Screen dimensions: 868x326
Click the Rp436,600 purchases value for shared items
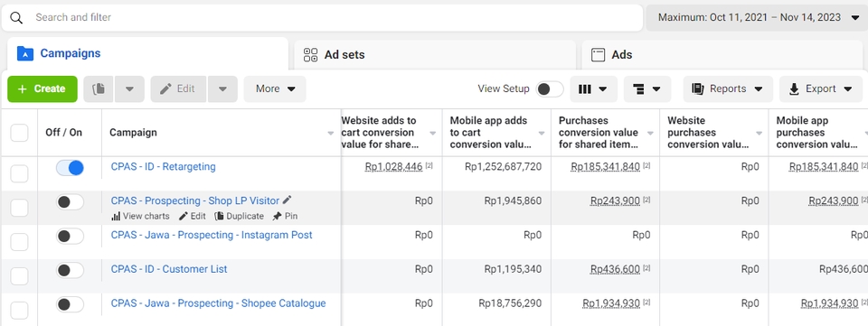tap(615, 269)
